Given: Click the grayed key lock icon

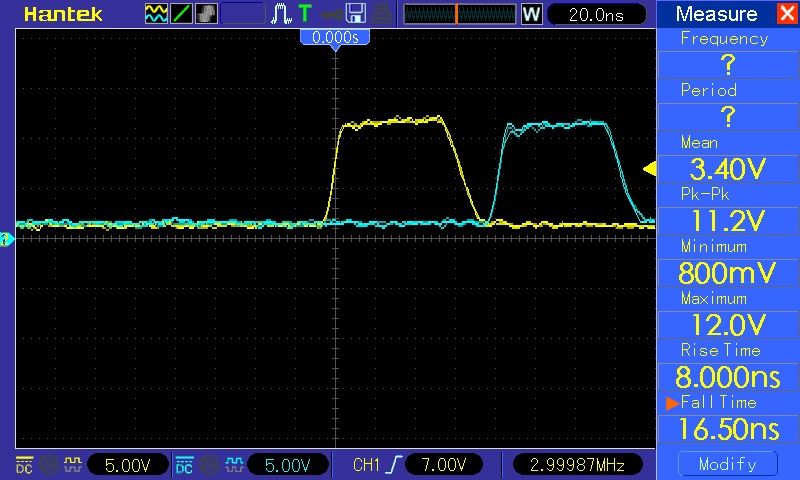Looking at the screenshot, I should (x=332, y=15).
